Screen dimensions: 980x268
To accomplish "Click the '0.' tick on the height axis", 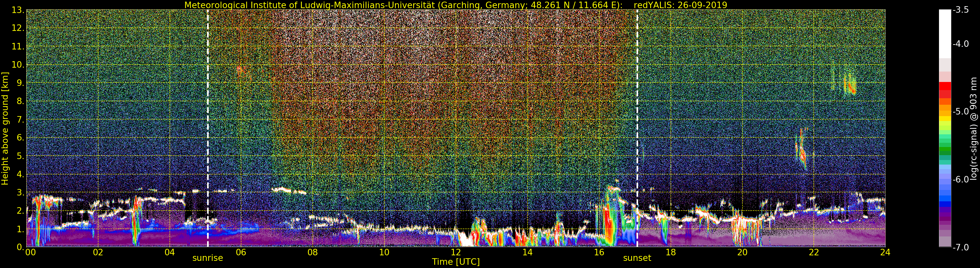I will click(x=21, y=247).
